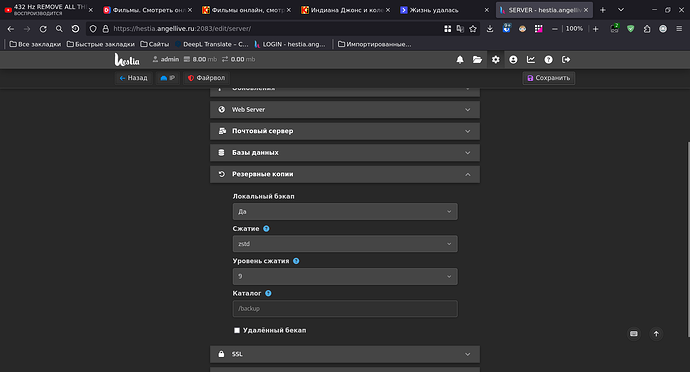Image resolution: width=690 pixels, height=372 pixels.
Task: Open the browser application menu
Action: 679,29
